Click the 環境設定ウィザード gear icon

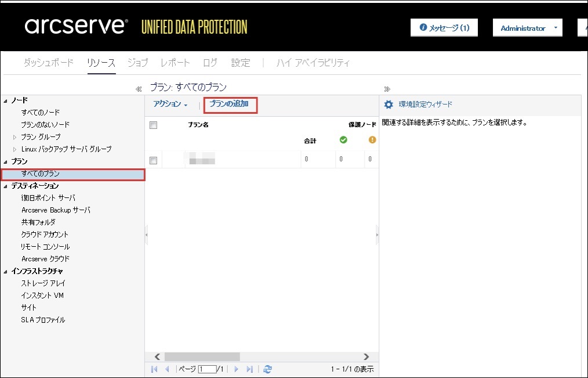coord(389,105)
